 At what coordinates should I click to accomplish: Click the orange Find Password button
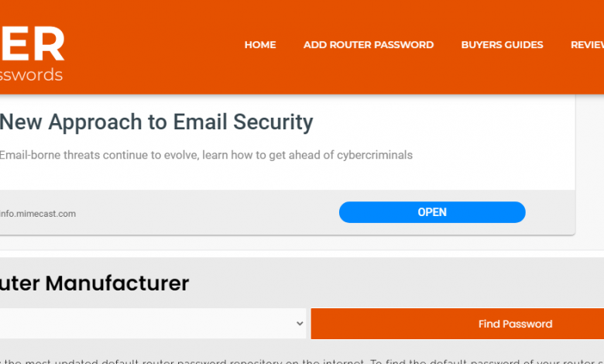pos(457,324)
